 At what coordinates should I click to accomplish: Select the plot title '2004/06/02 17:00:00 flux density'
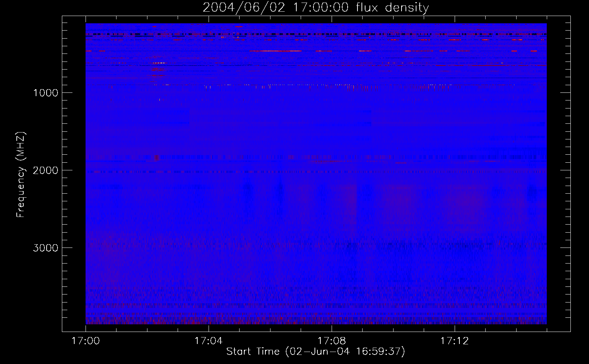(316, 8)
